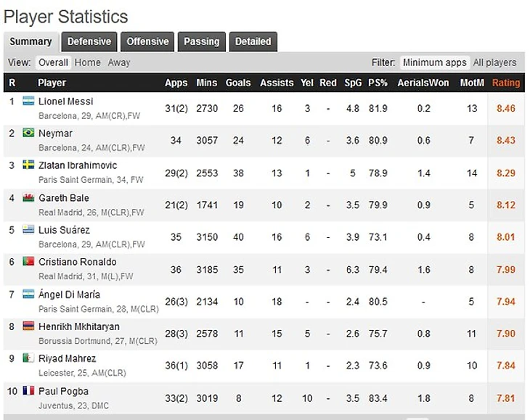Screen dimensions: 530x420
Task: Click Armenia flag beside Henrikh Mkhitaryan
Action: 29,326
